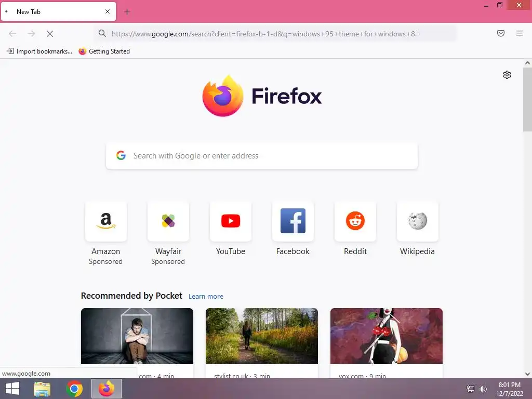
Task: Open File Explorer from taskbar
Action: tap(42, 389)
